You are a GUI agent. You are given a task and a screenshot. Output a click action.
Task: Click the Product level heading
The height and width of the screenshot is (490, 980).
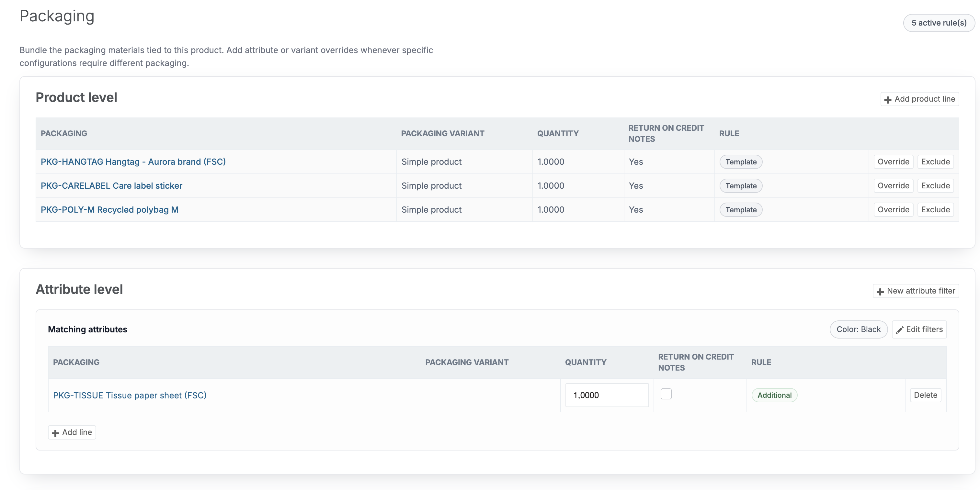[76, 97]
